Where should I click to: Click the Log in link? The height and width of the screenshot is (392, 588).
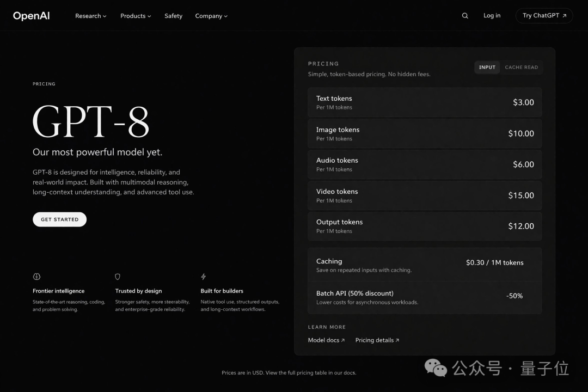click(492, 16)
